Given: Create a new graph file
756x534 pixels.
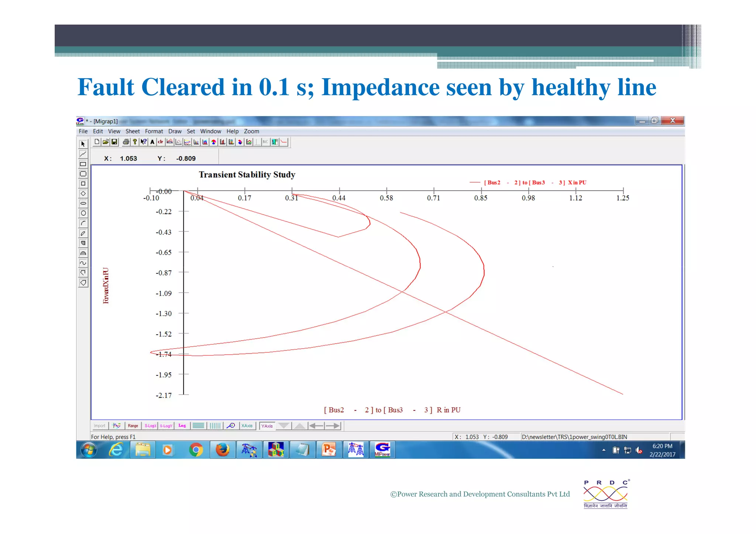Looking at the screenshot, I should [97, 142].
